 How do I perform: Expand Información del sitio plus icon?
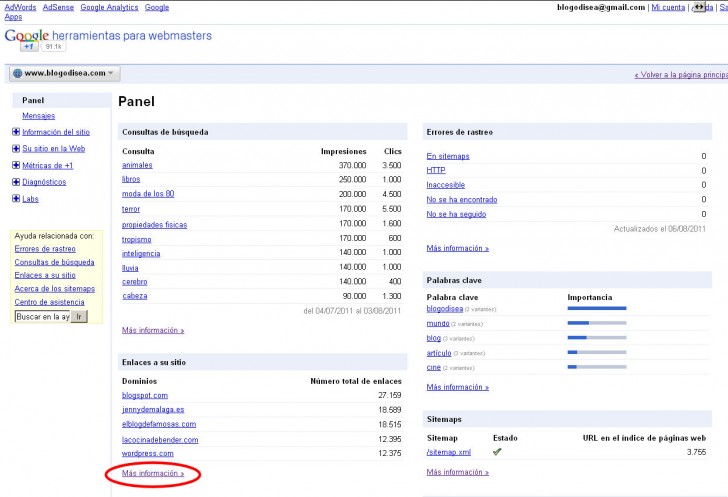pyautogui.click(x=16, y=132)
